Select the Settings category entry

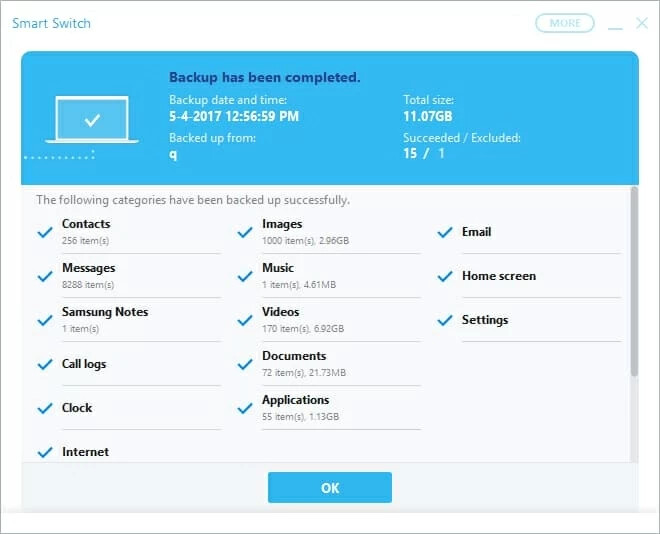coord(484,320)
